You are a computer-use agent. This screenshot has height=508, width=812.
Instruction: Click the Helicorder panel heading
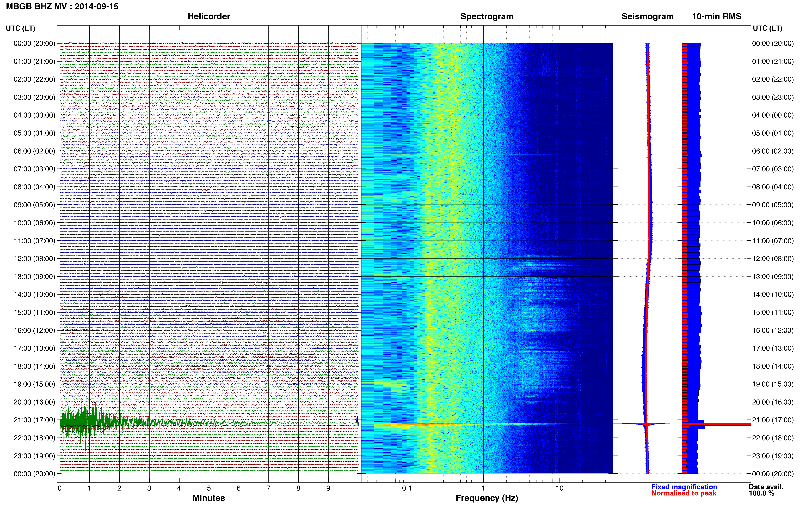[x=209, y=16]
